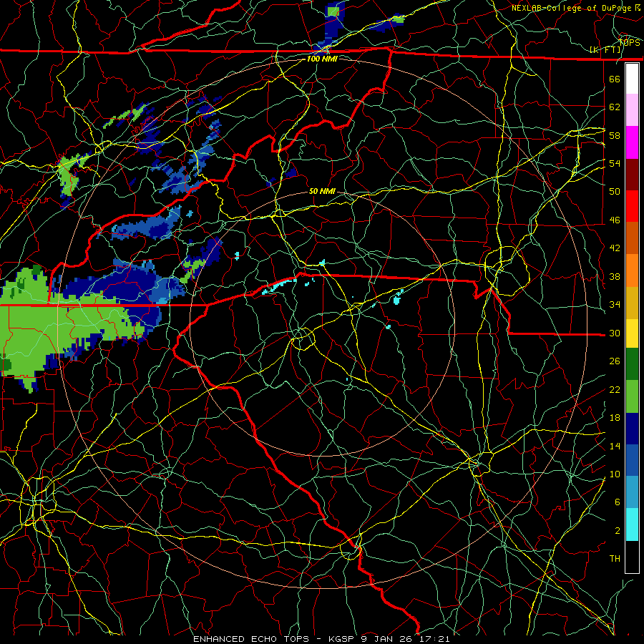Click the '10' legend value
The width and height of the screenshot is (644, 644).
click(x=615, y=474)
